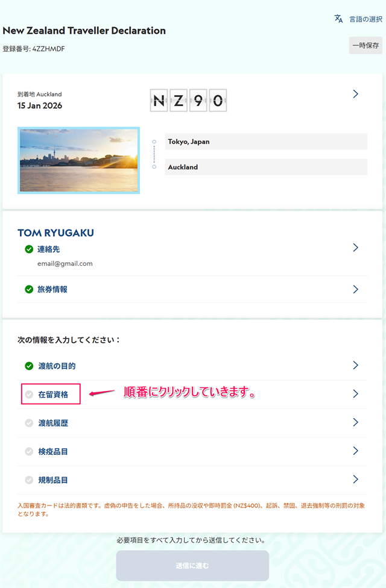Click the green checkmark beside 連絡先
Viewport: 386px width, 588px height.
point(30,249)
